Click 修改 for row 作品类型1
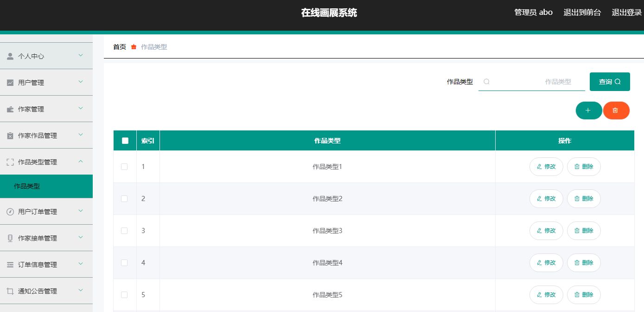This screenshot has height=312, width=644. tap(546, 167)
